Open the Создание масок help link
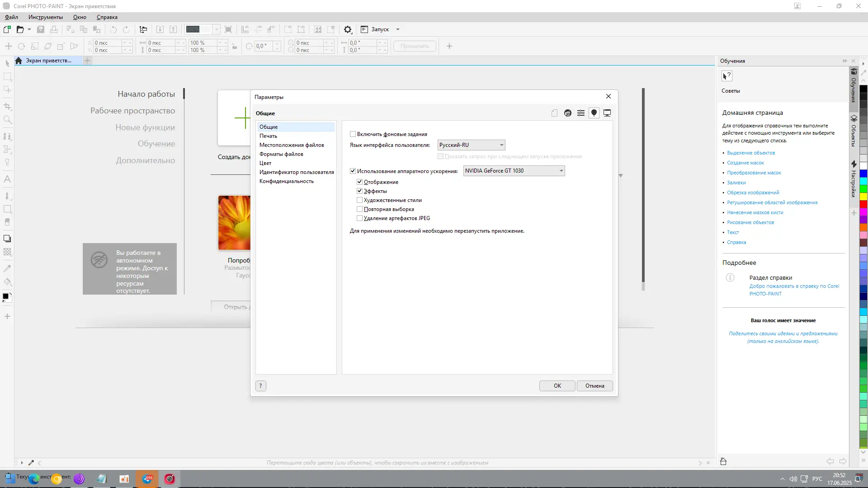This screenshot has height=488, width=868. click(x=745, y=163)
